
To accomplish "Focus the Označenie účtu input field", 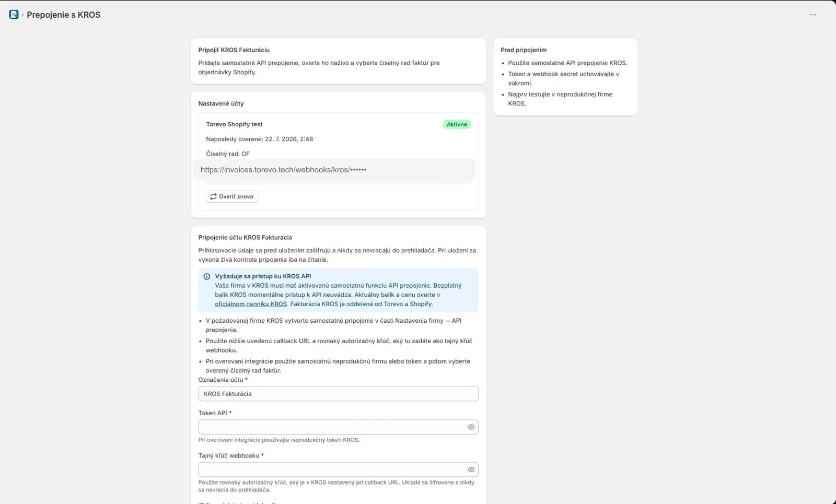I will click(338, 394).
